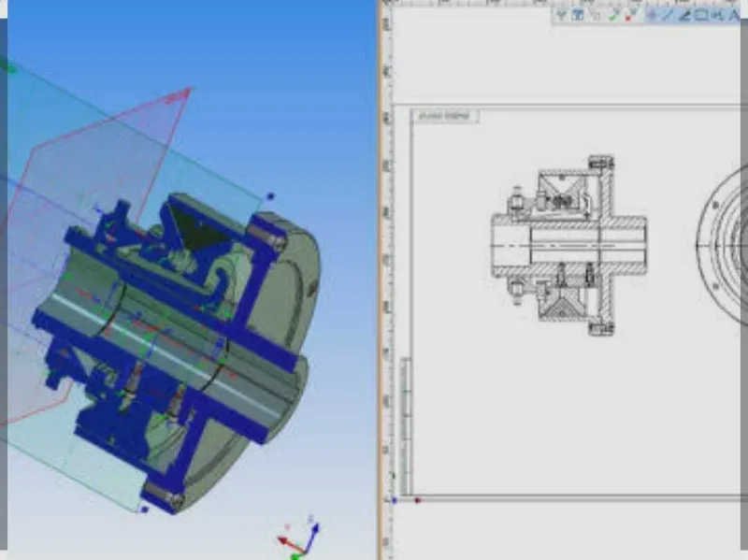
Task: Click the blue table icon in toolbar
Action: (578, 15)
